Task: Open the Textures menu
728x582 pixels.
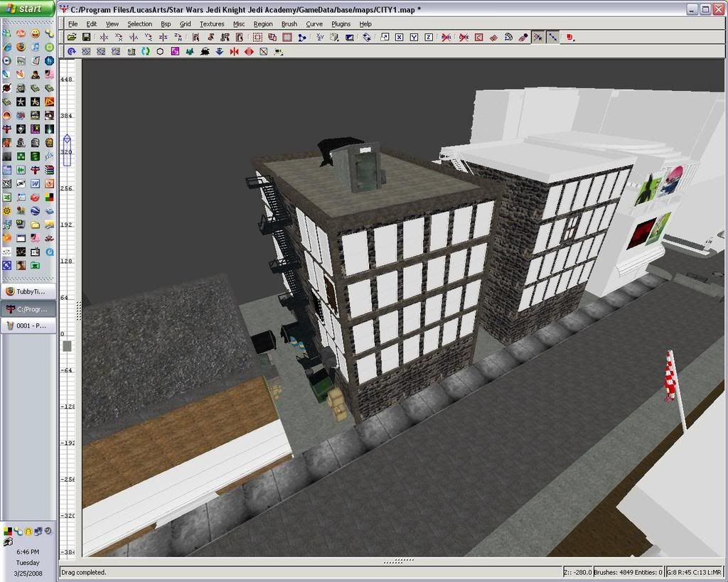Action: (x=212, y=23)
